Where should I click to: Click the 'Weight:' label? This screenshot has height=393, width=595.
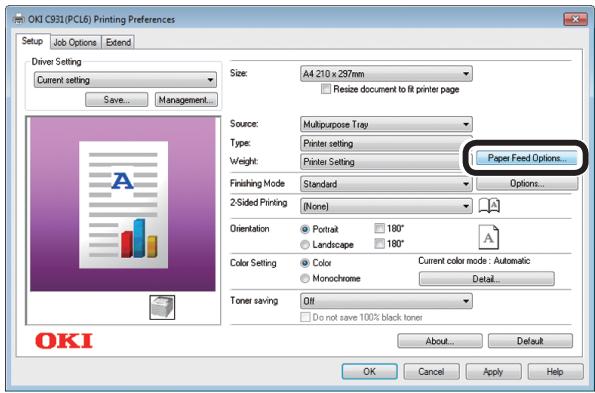[x=244, y=161]
